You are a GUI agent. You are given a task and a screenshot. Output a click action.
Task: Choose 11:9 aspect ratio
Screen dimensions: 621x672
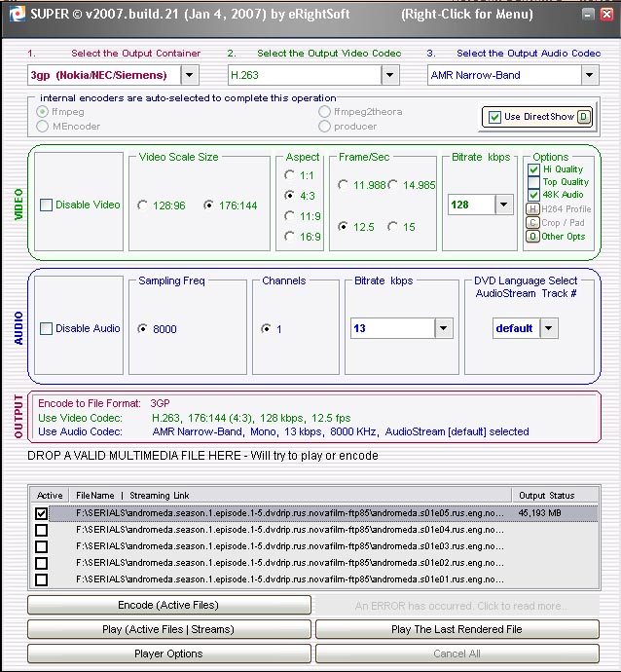point(289,215)
